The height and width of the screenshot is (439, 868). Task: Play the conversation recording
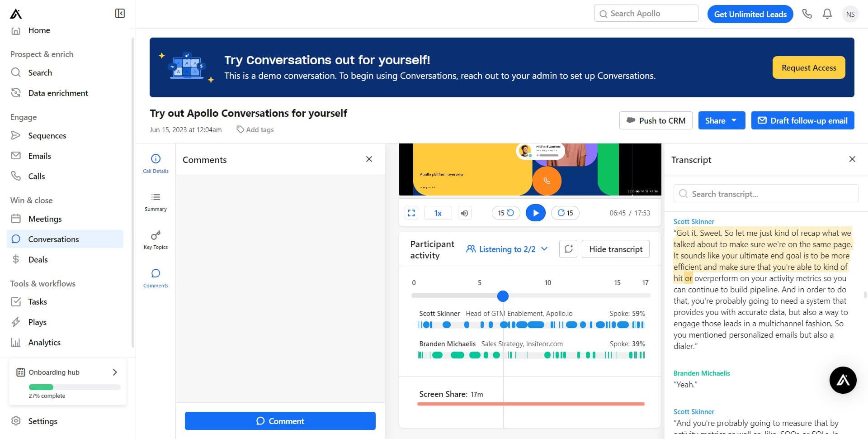point(535,213)
